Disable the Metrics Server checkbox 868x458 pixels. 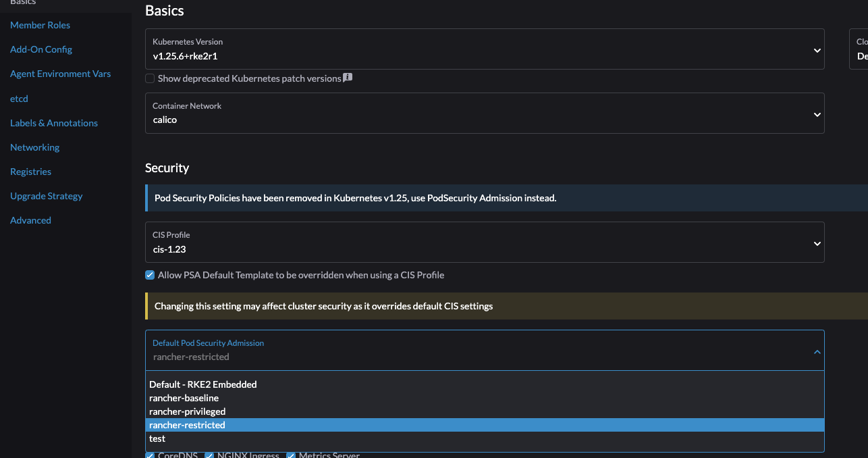290,455
